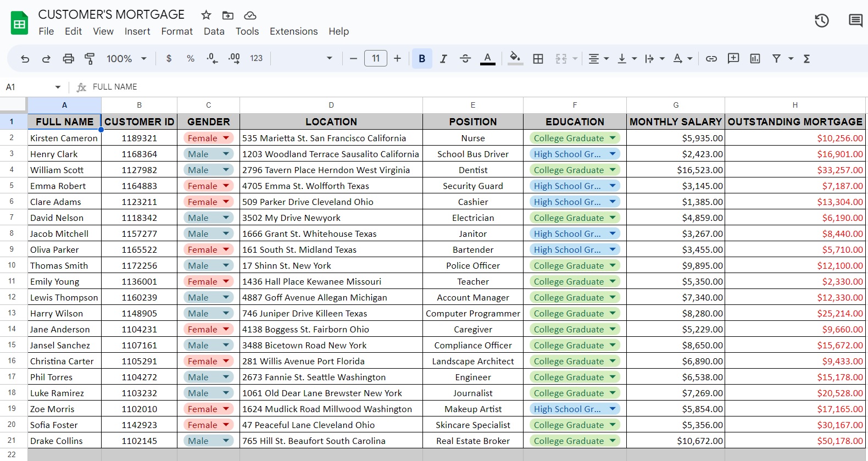This screenshot has width=868, height=461.
Task: Create a filter with funnel icon
Action: click(776, 59)
